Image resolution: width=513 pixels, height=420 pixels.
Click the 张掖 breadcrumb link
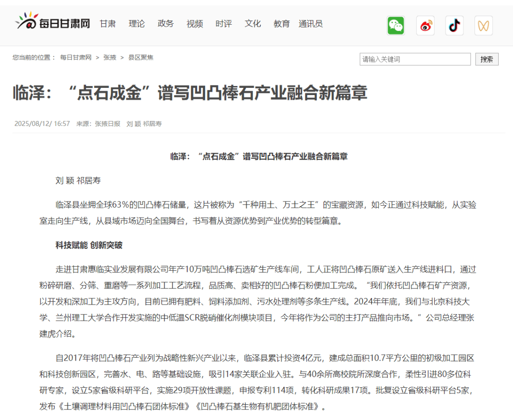(110, 57)
